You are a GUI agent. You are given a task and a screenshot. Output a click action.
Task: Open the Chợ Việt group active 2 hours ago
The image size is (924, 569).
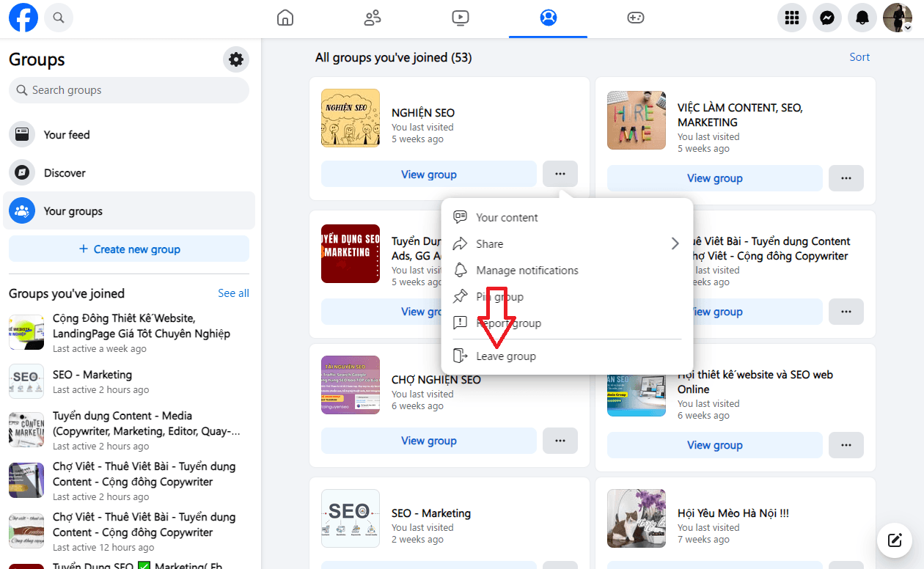coord(129,481)
